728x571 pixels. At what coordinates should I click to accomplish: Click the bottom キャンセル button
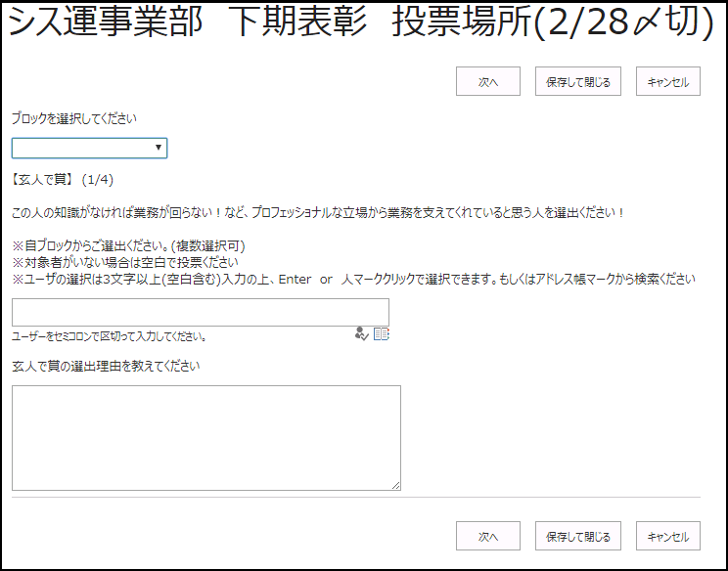pos(668,536)
